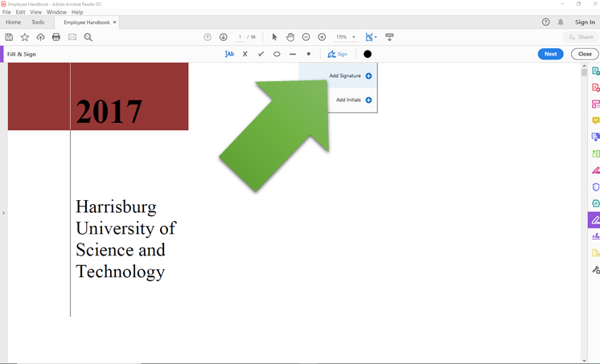The width and height of the screenshot is (600, 364).
Task: Open Edit PDF tool in right pane
Action: pos(595,104)
